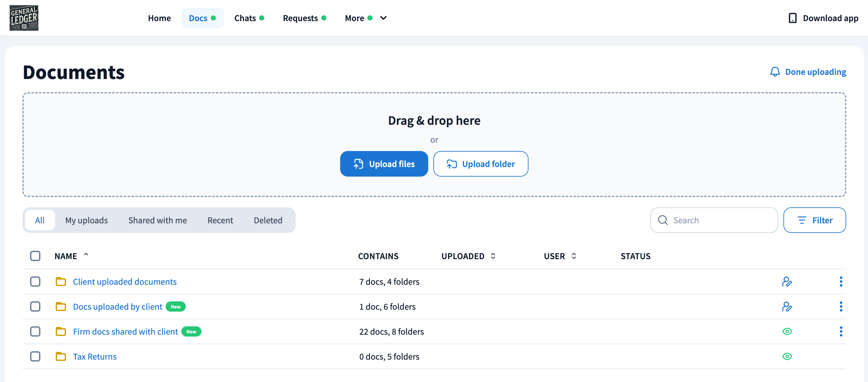Click the Upload folder button
This screenshot has height=382, width=868.
point(480,163)
